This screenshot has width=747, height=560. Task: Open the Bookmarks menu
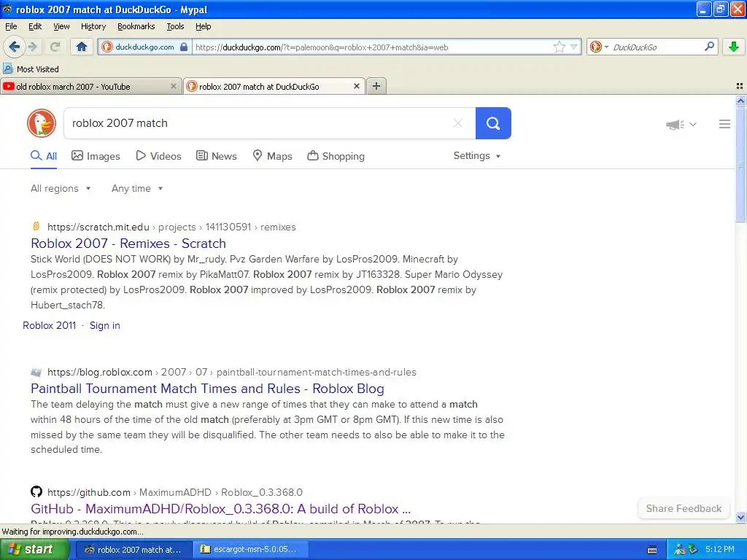tap(136, 26)
